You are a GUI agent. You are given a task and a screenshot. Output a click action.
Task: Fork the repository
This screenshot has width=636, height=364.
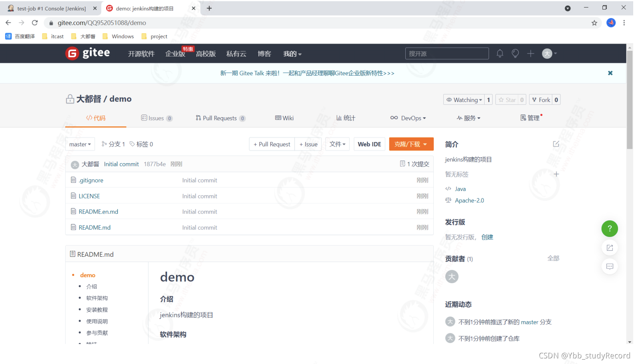coord(541,100)
